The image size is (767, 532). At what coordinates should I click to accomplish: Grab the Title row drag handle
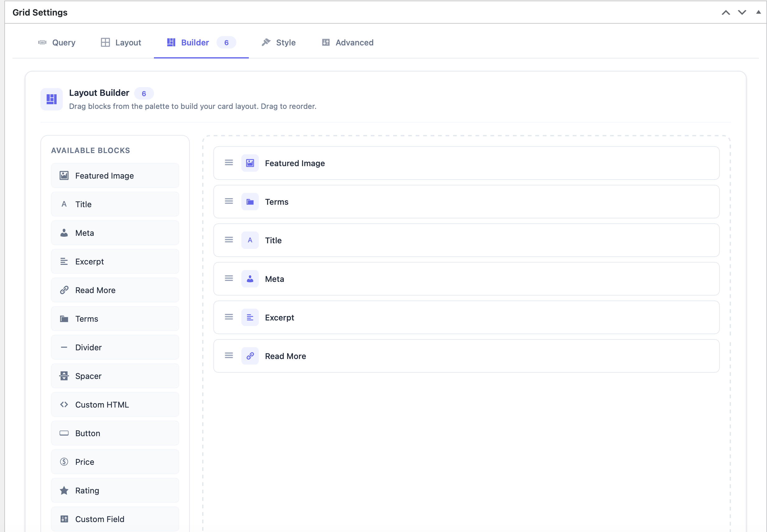229,240
